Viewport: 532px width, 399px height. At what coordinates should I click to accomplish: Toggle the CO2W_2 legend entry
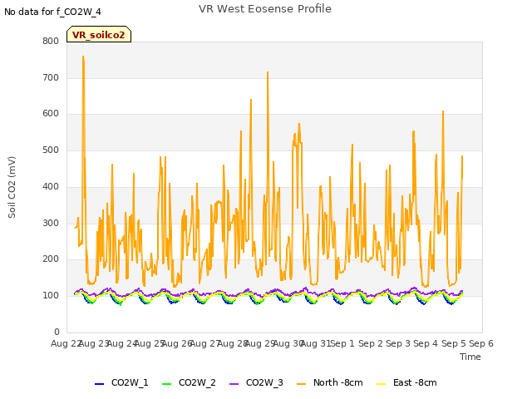tap(189, 383)
